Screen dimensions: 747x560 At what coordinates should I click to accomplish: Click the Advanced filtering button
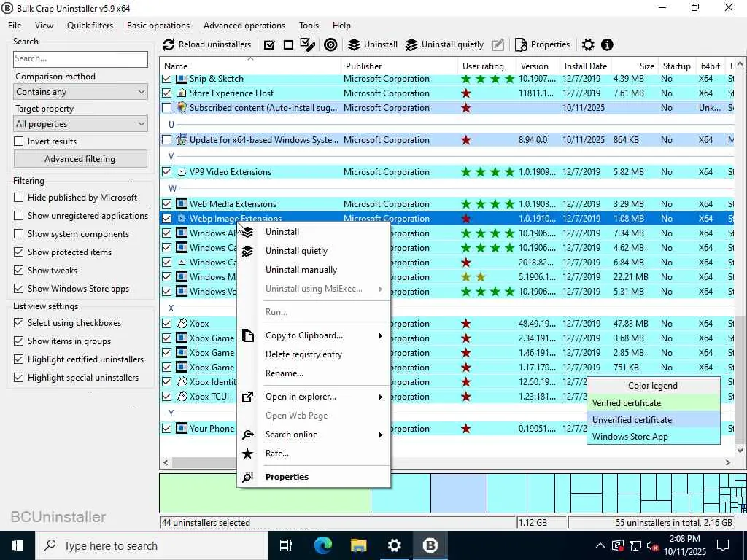point(80,158)
